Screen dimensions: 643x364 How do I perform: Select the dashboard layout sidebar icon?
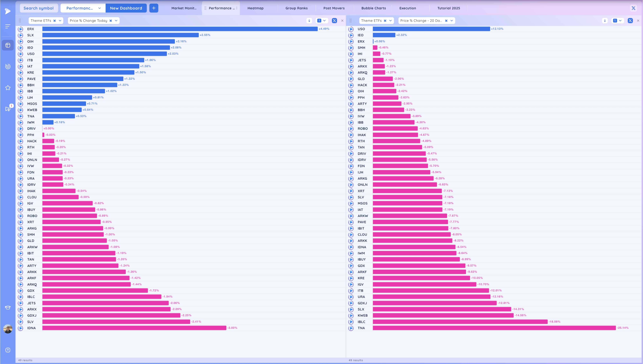click(8, 45)
